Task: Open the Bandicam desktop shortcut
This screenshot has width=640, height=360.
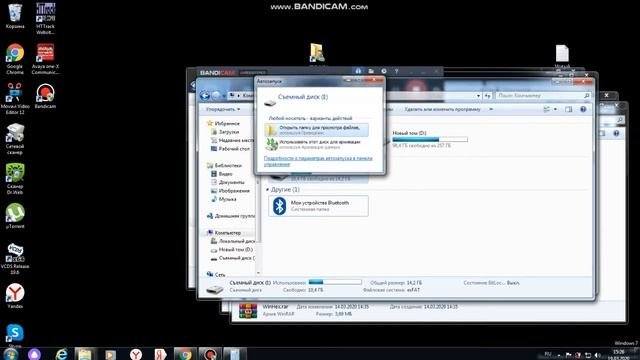Action: (x=45, y=96)
